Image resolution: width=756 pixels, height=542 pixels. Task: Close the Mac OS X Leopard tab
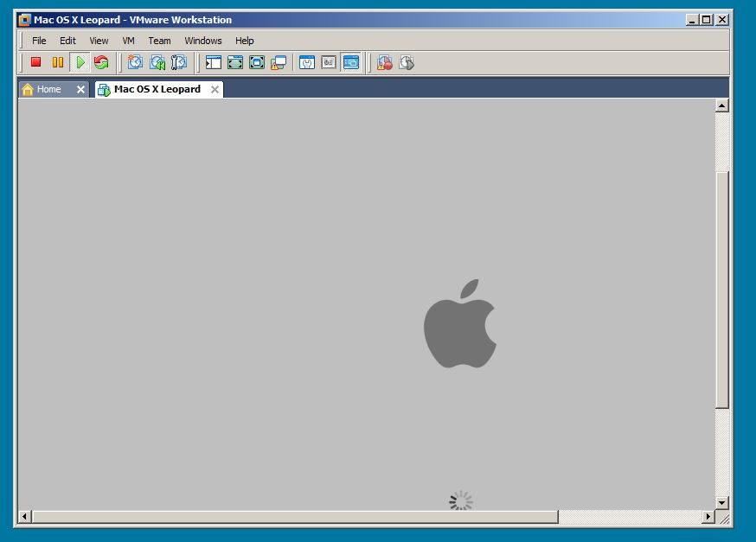(x=215, y=89)
